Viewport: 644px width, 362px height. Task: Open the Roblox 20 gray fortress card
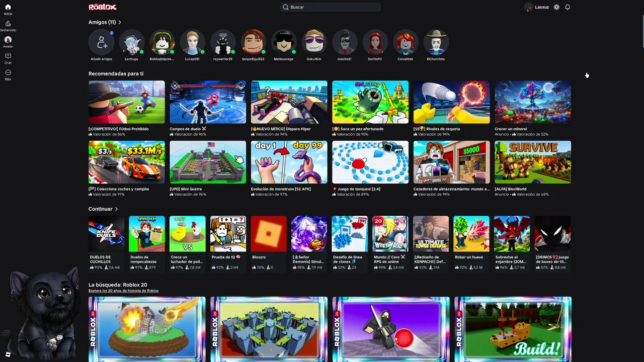tap(269, 329)
